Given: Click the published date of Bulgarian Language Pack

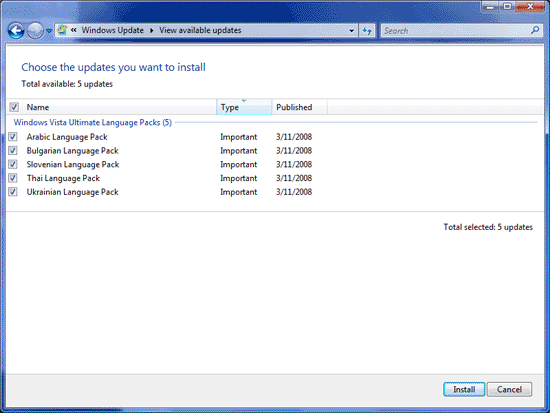Looking at the screenshot, I should click(294, 151).
